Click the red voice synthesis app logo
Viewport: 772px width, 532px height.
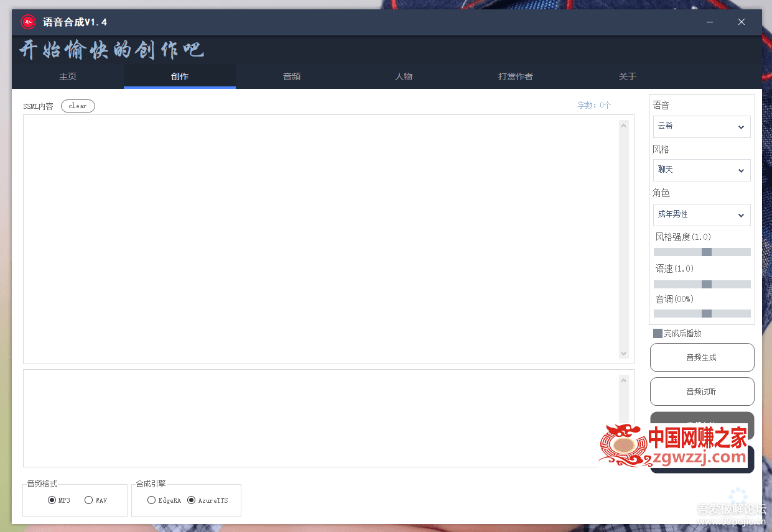pyautogui.click(x=28, y=22)
